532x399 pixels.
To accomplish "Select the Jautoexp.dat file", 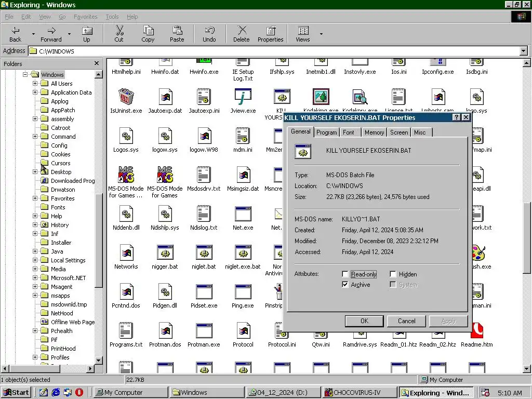I will [165, 101].
